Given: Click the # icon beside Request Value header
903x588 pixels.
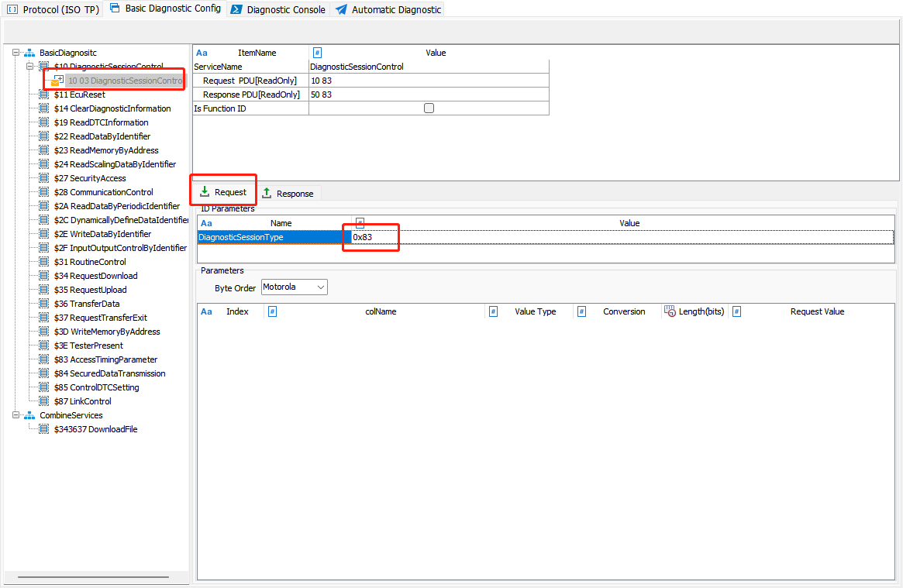Looking at the screenshot, I should pyautogui.click(x=736, y=311).
